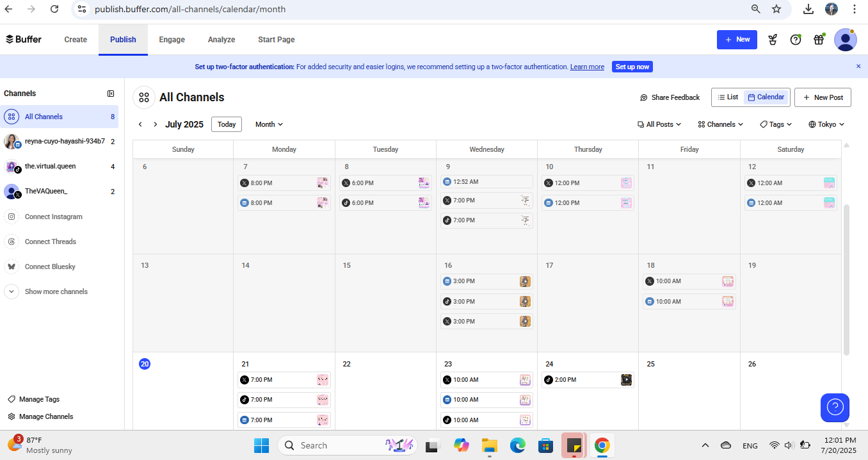The height and width of the screenshot is (460, 868).
Task: Click the Today button
Action: pyautogui.click(x=227, y=124)
